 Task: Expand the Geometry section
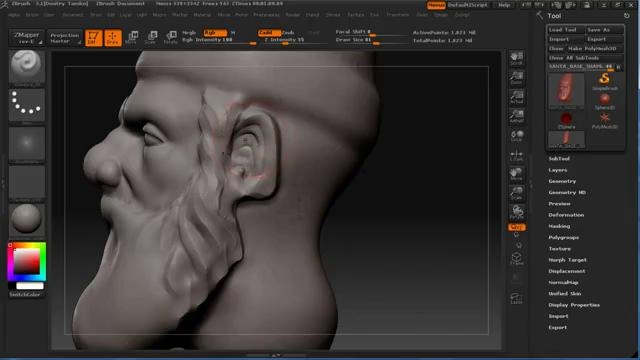coord(562,181)
